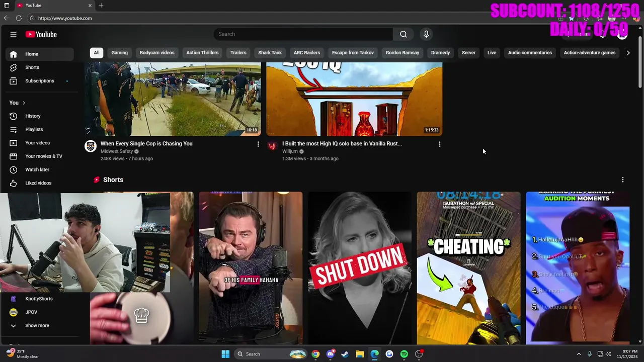Select the Bodycam videos chip

[x=157, y=53]
